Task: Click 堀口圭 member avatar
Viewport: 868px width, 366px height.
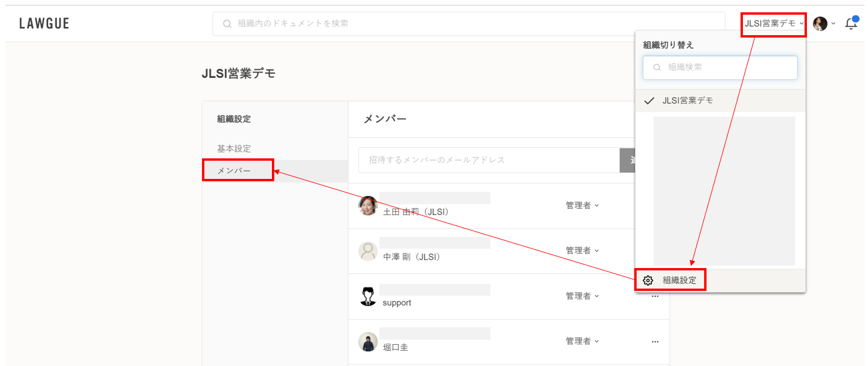Action: click(x=368, y=341)
